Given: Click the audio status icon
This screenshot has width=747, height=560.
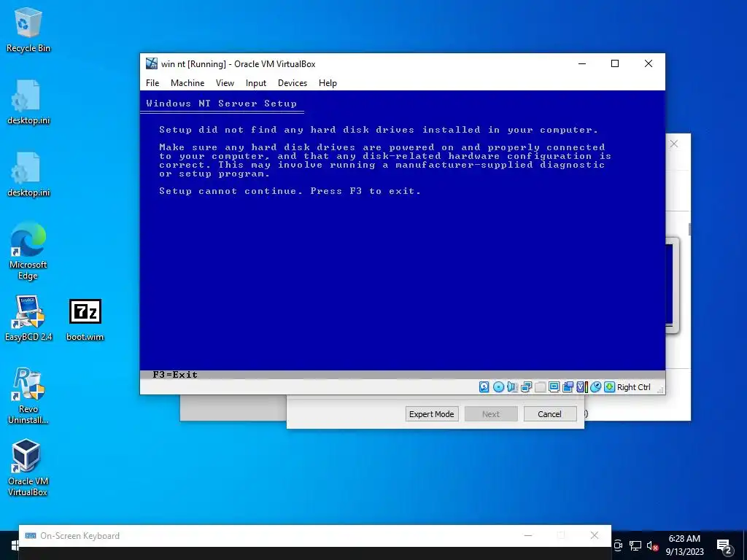Looking at the screenshot, I should (x=512, y=387).
